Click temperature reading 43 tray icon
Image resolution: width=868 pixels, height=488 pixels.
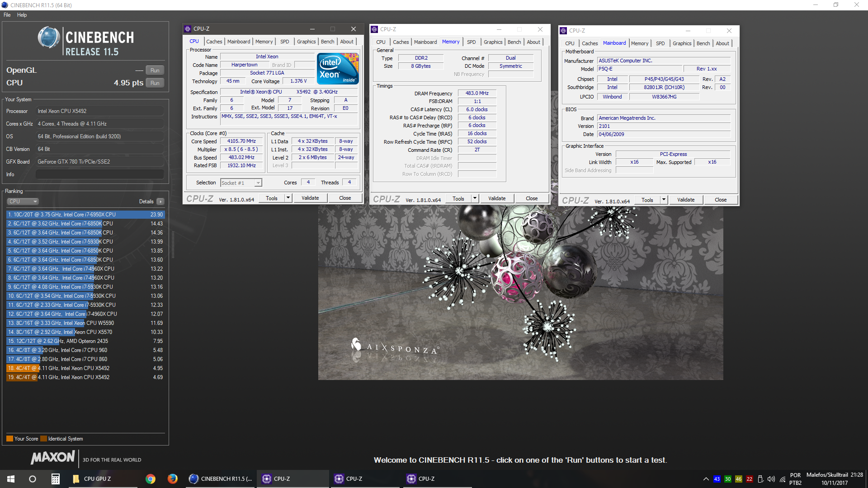pos(717,479)
